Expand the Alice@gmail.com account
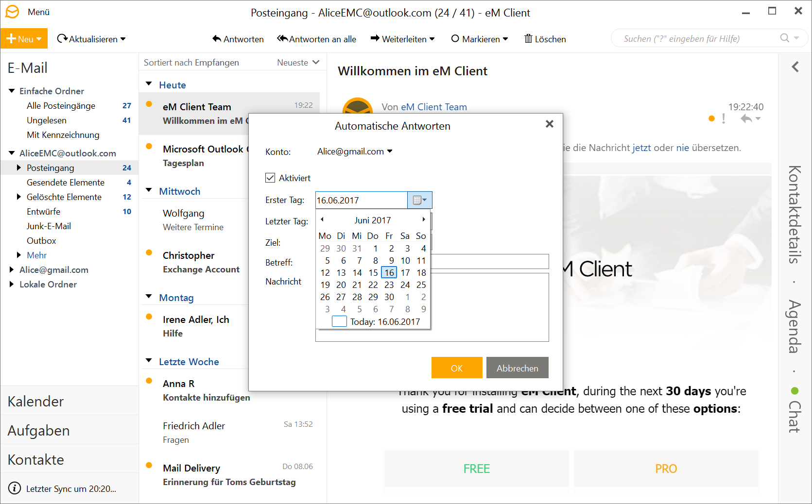 pyautogui.click(x=12, y=269)
